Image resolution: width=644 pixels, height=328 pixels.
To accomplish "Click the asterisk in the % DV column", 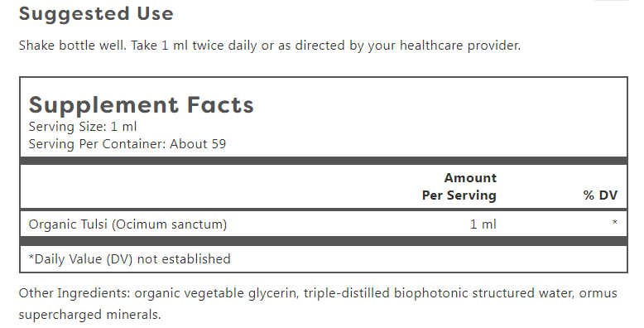I will [x=614, y=222].
